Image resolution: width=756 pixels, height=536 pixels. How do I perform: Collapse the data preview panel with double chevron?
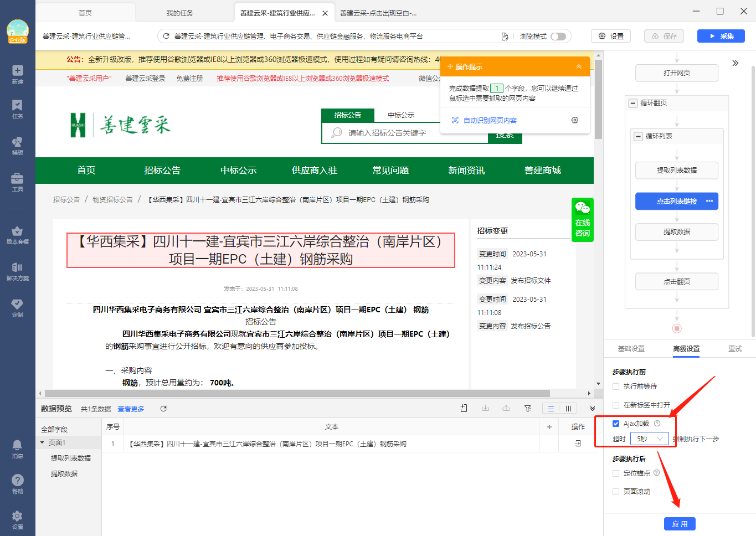coord(593,409)
